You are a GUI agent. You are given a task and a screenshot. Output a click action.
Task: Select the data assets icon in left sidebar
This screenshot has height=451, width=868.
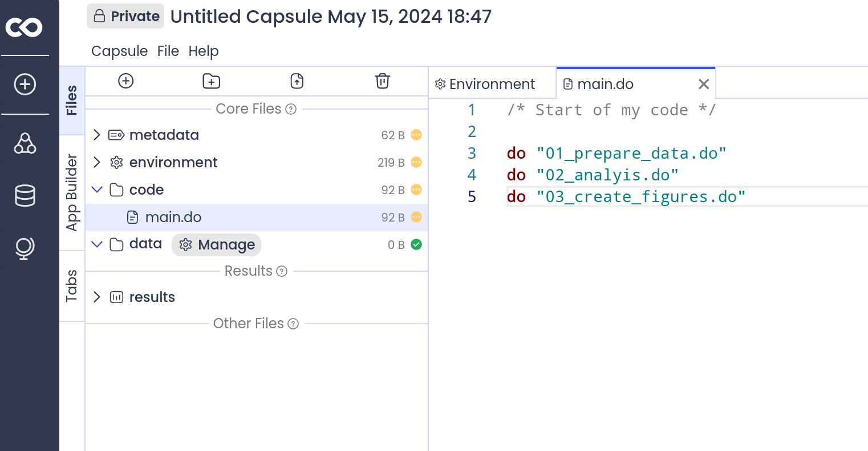[x=25, y=196]
